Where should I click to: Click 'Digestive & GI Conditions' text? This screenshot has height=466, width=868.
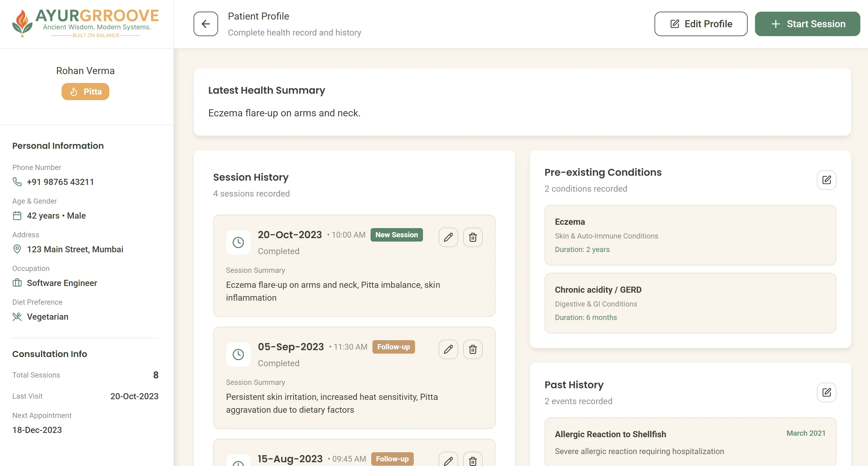(x=596, y=304)
